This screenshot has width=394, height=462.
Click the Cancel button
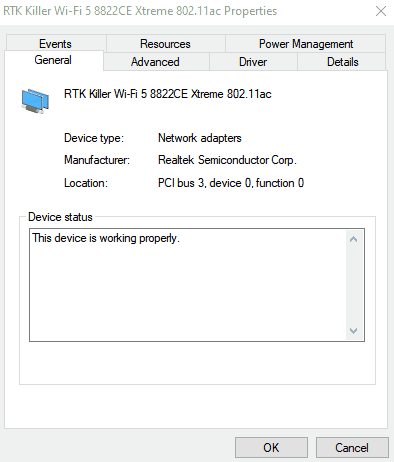[352, 447]
